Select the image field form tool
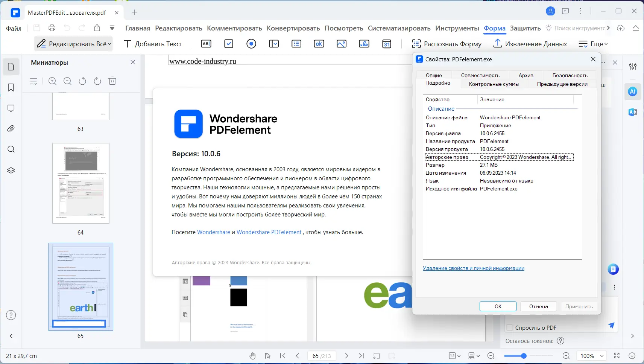Screen dimensions: 644x364 click(341, 44)
